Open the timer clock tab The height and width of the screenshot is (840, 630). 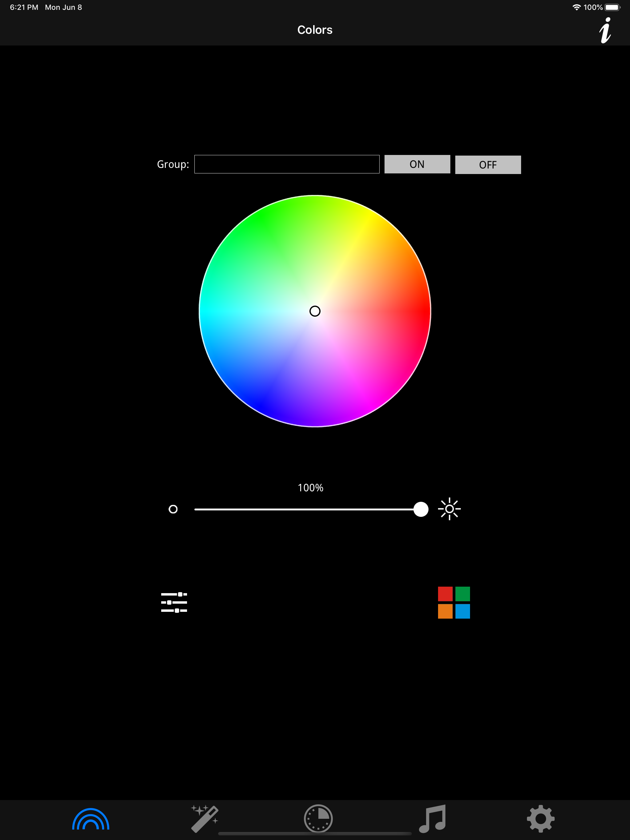(x=318, y=818)
